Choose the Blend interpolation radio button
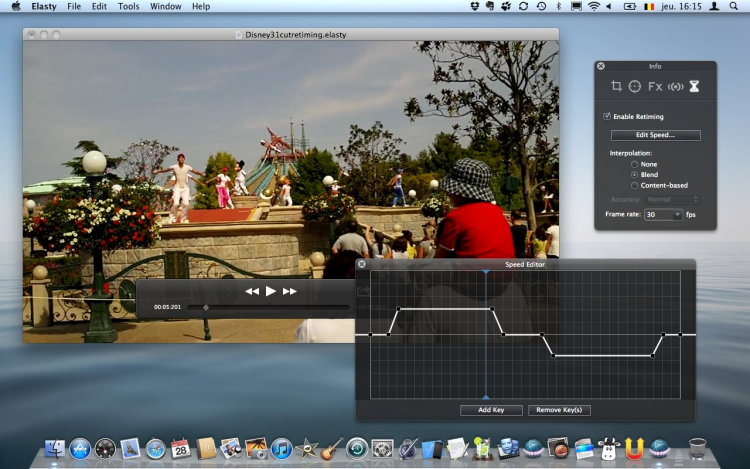Image resolution: width=750 pixels, height=469 pixels. click(634, 175)
